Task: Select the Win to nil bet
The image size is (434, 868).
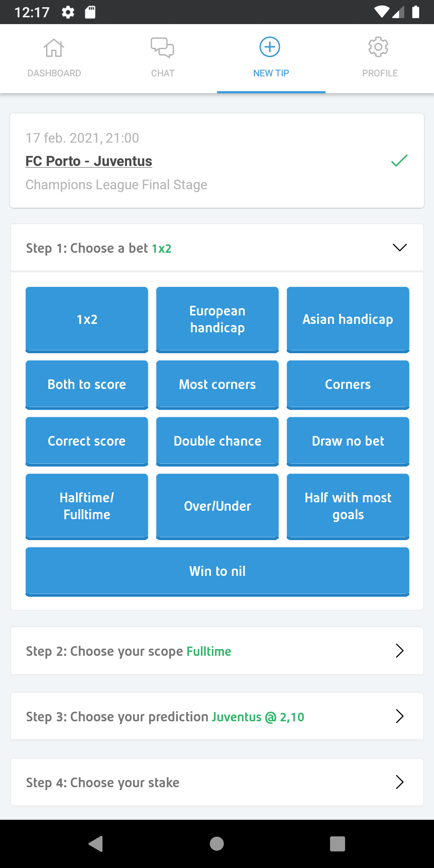Action: pos(217,571)
